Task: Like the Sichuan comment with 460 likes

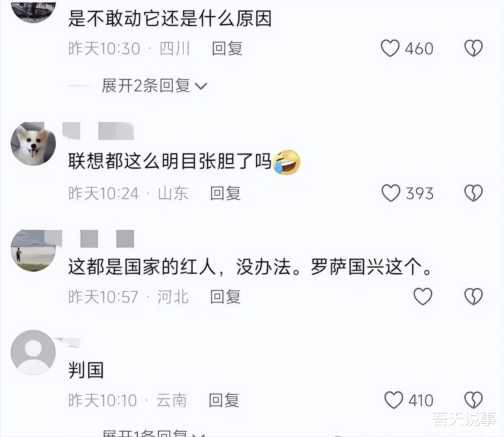Action: point(390,49)
